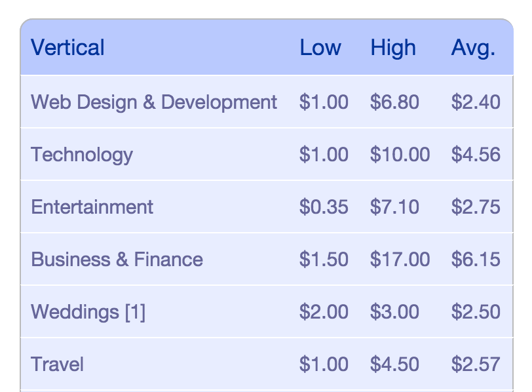Select the Business & Finance row label
Screen dimensions: 532x392
tap(117, 260)
